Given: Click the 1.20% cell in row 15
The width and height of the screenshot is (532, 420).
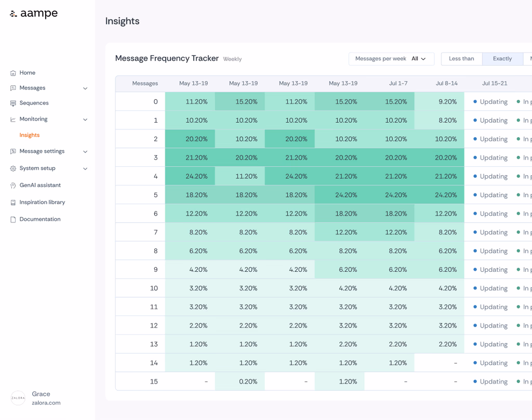Looking at the screenshot, I should coord(340,382).
